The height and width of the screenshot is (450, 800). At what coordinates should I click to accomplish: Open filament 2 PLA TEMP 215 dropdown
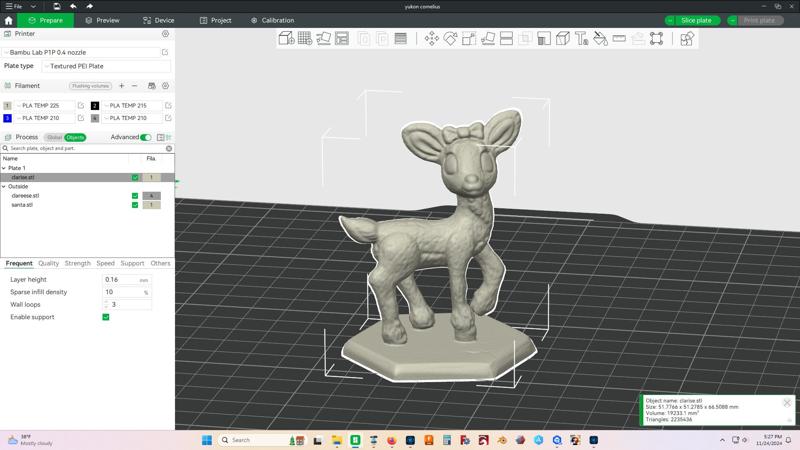pyautogui.click(x=132, y=105)
